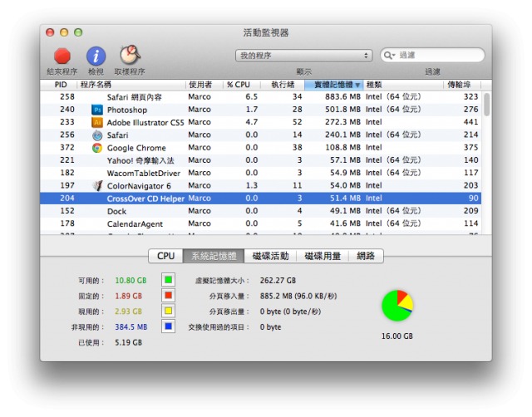Click the magnifier icon in filter field

tap(389, 56)
